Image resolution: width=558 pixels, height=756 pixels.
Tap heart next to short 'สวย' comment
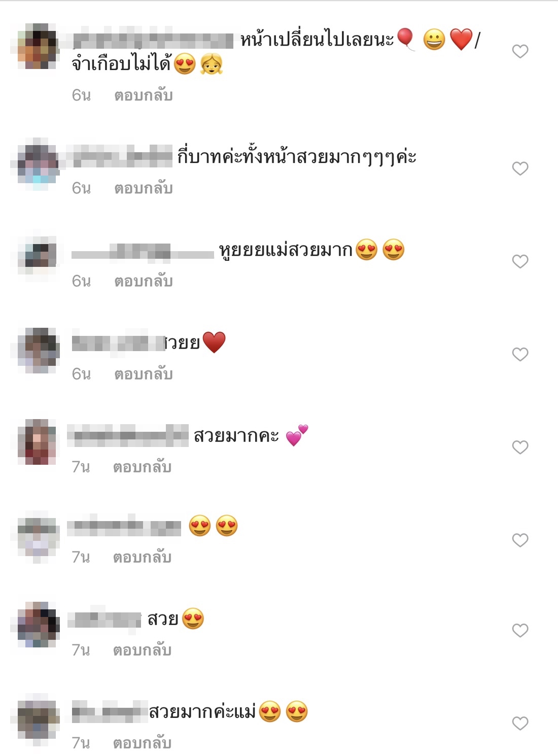[520, 630]
